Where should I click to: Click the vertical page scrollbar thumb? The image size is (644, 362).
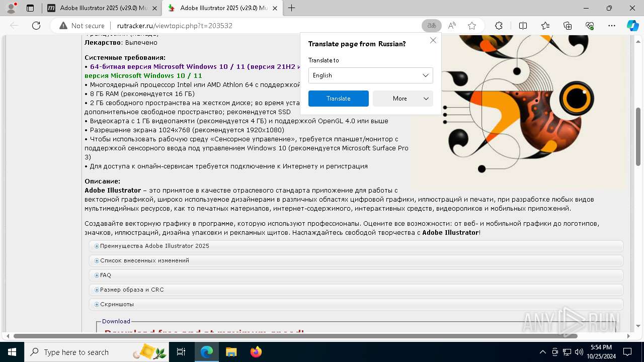638,136
